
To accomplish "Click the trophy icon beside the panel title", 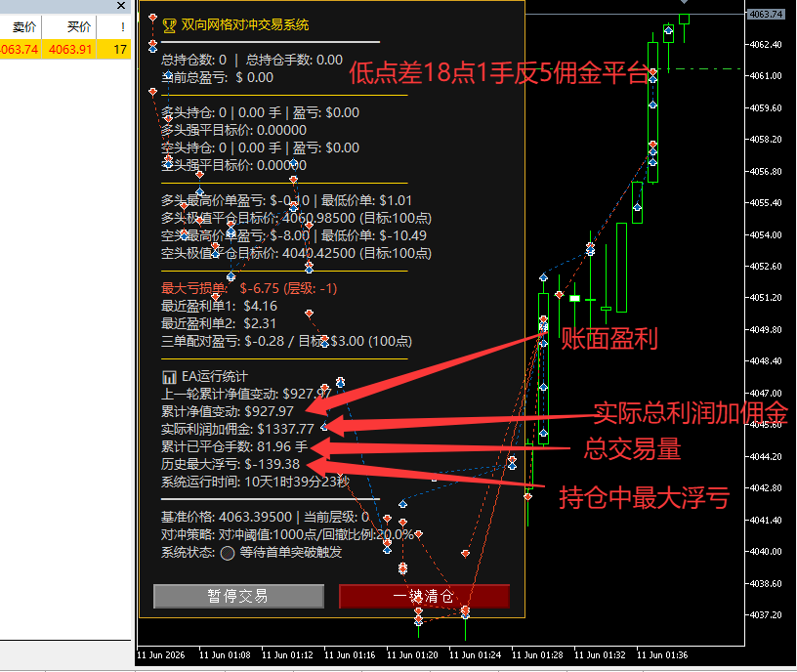I will pyautogui.click(x=169, y=25).
